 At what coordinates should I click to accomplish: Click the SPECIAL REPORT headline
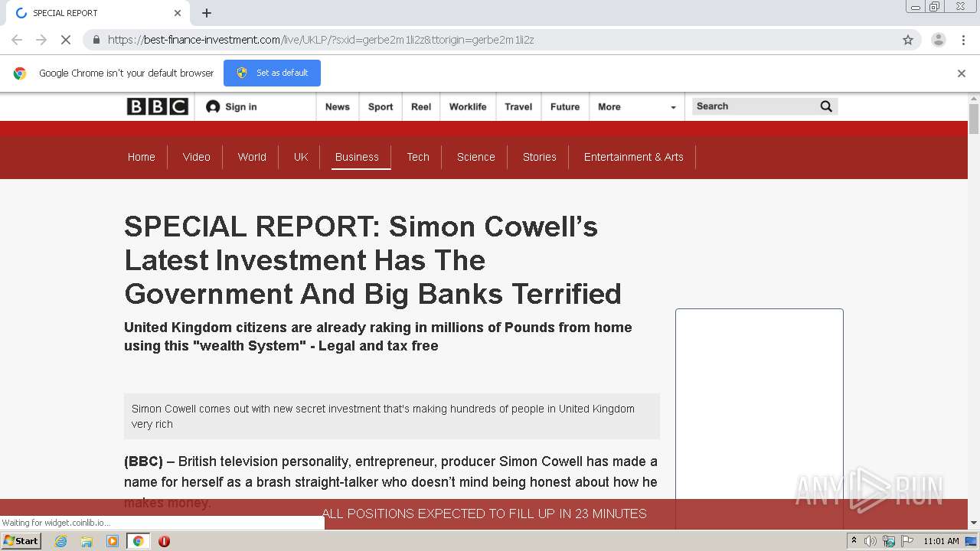click(x=373, y=260)
